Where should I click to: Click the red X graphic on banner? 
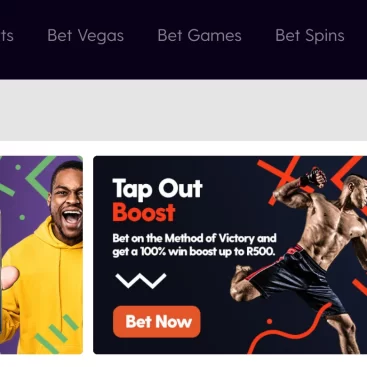coord(278,178)
